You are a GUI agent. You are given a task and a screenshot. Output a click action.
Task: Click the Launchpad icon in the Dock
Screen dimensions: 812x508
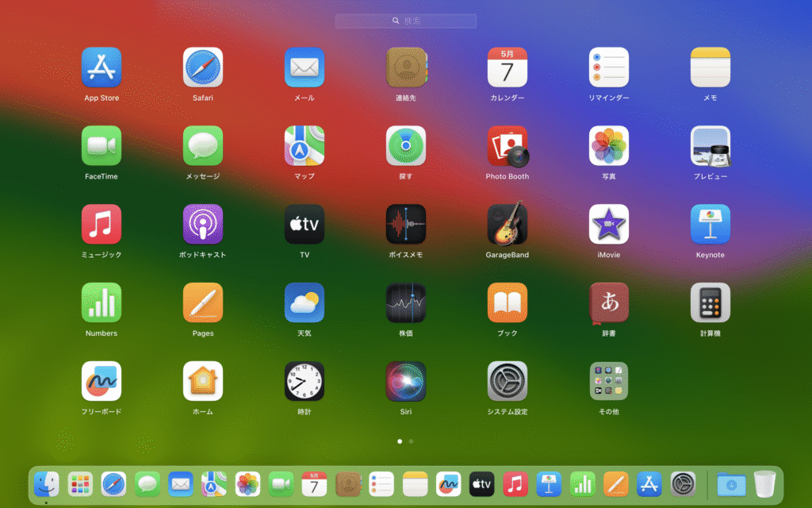tap(80, 484)
